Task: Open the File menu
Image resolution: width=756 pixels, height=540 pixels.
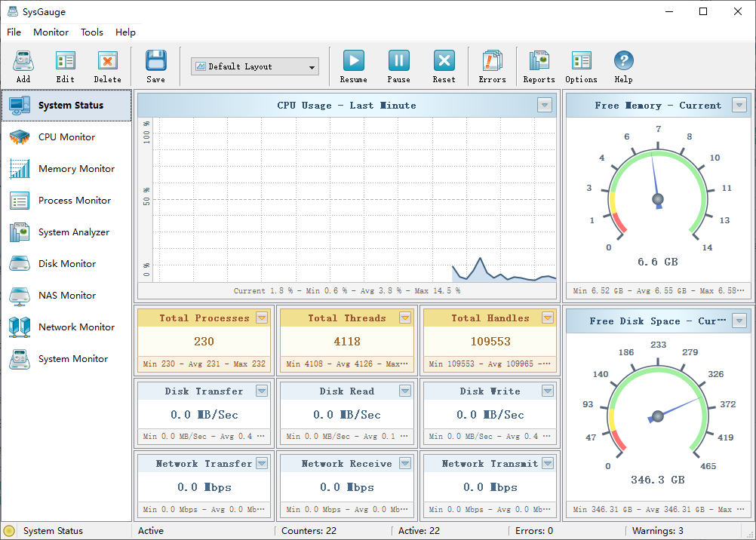Action: pos(14,32)
